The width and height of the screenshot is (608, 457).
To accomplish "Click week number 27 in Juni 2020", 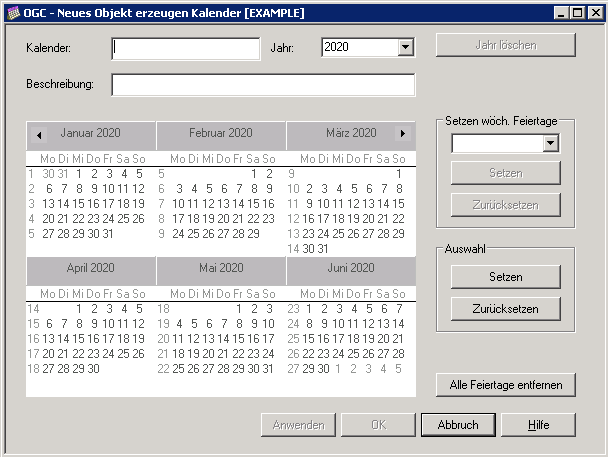I will [293, 369].
